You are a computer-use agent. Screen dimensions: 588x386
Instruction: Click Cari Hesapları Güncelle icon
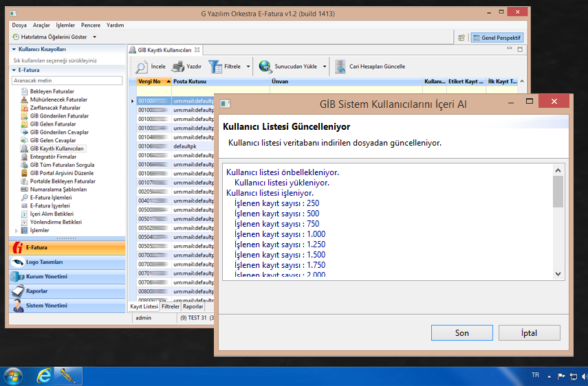340,66
